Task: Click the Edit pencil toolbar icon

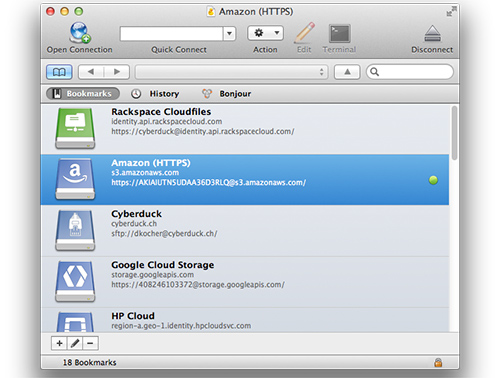Action: pos(304,33)
